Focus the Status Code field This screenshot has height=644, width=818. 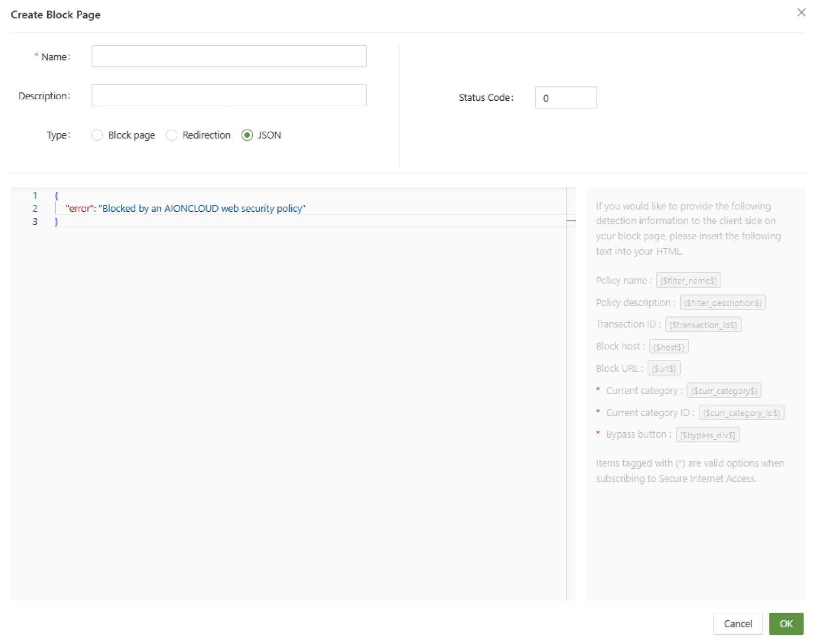pos(565,98)
